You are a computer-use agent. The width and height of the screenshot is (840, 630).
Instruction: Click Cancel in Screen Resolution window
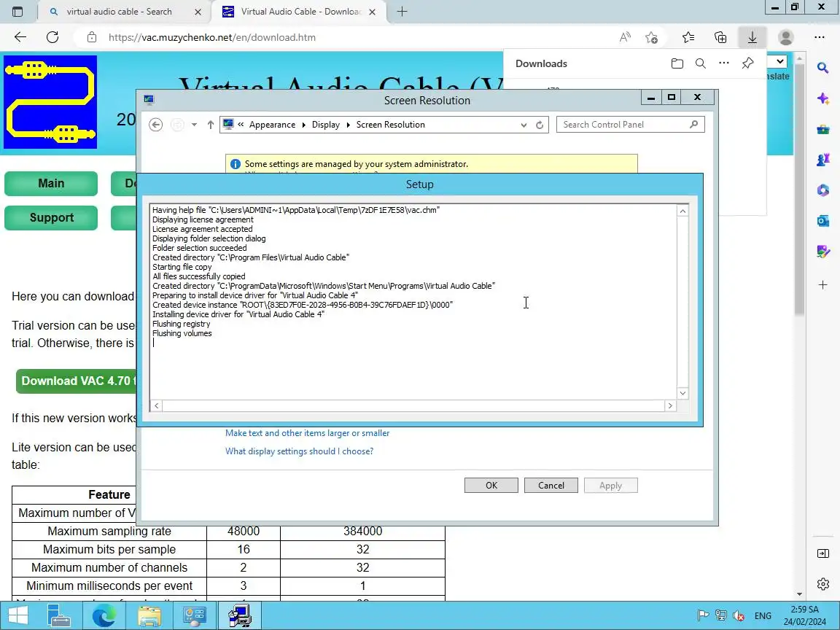pyautogui.click(x=551, y=486)
